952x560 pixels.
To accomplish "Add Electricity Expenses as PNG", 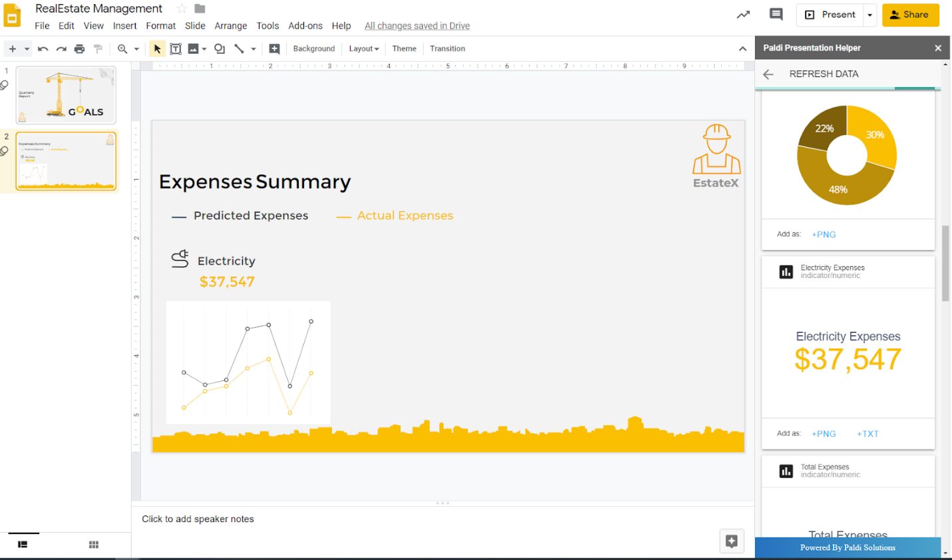I will [x=824, y=433].
